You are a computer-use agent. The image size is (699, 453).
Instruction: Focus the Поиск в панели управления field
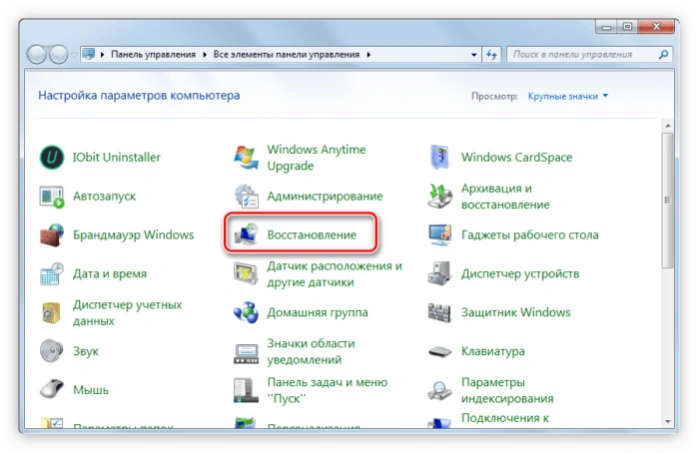point(583,55)
